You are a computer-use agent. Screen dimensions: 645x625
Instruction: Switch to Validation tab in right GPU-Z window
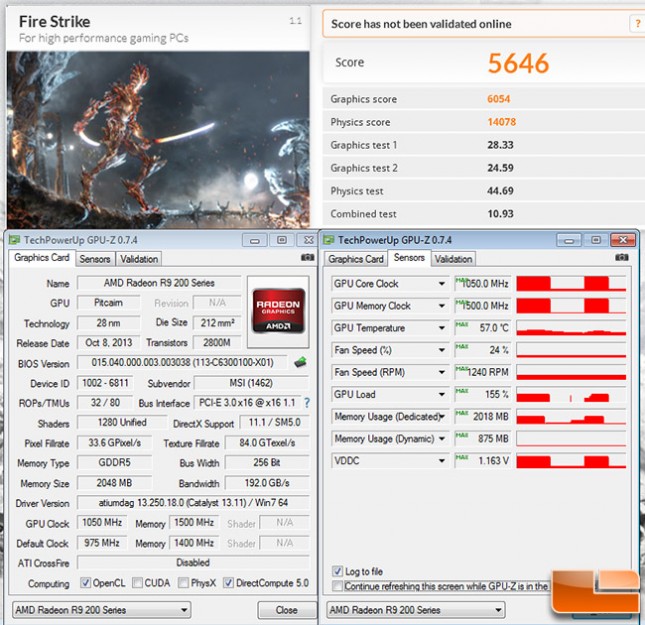pos(453,259)
